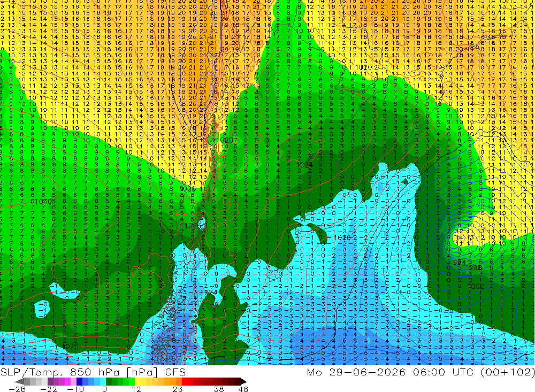Click the '38' legend value
Screen dimensions: 535x392
coord(218,389)
